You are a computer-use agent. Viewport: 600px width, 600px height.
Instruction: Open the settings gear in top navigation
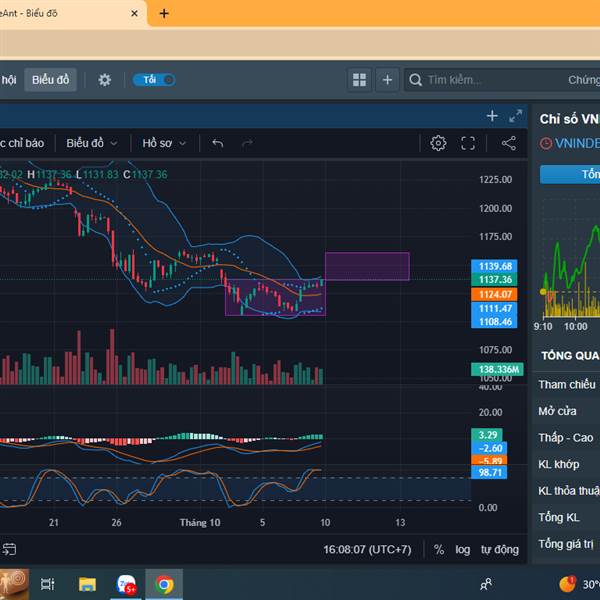coord(105,80)
